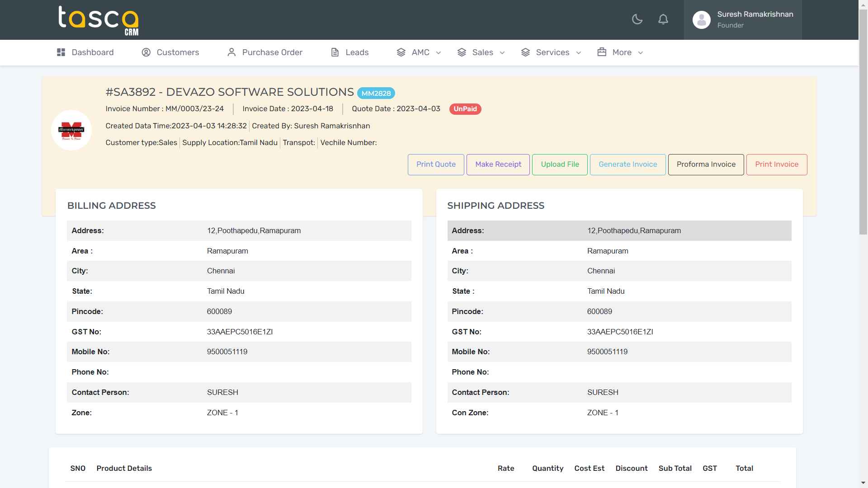This screenshot has height=488, width=868.
Task: Click the Quantity column header
Action: click(548, 469)
